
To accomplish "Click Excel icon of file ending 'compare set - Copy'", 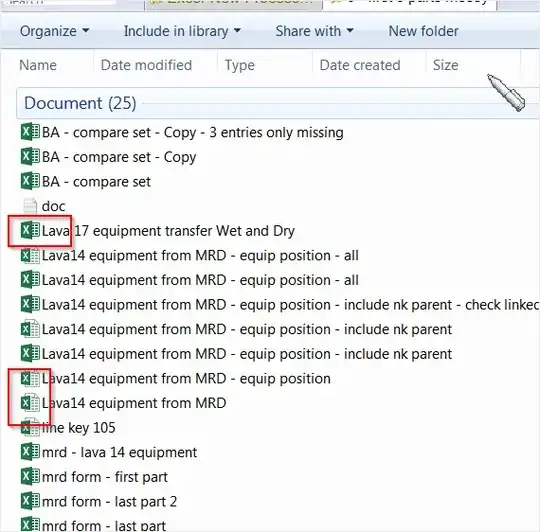I will tap(30, 157).
